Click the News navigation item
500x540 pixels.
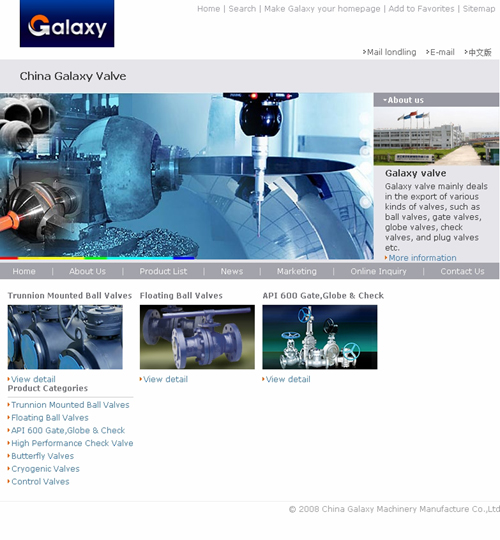(232, 271)
